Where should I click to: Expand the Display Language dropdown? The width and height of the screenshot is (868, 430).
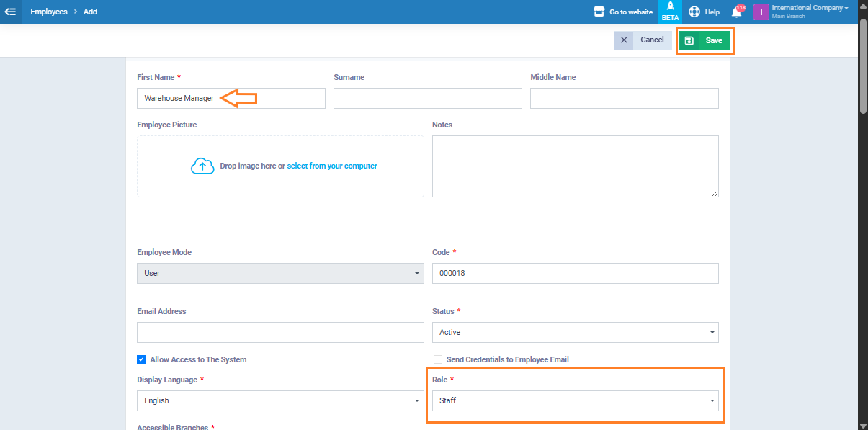(x=280, y=400)
